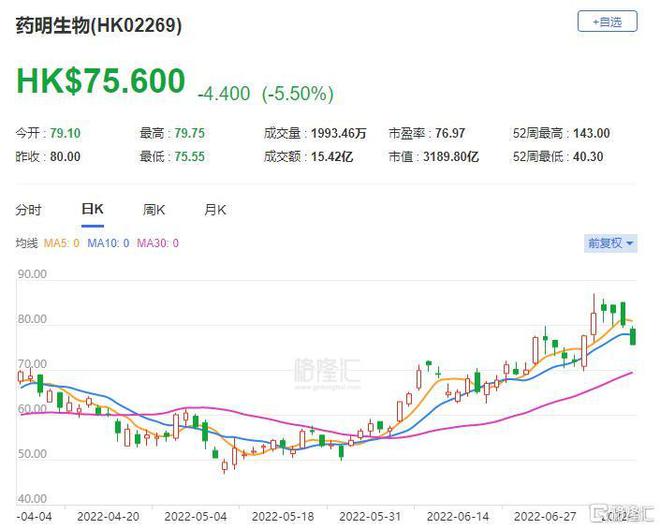660x529 pixels.
Task: Click the 50.00 price axis label
Action: 32,454
